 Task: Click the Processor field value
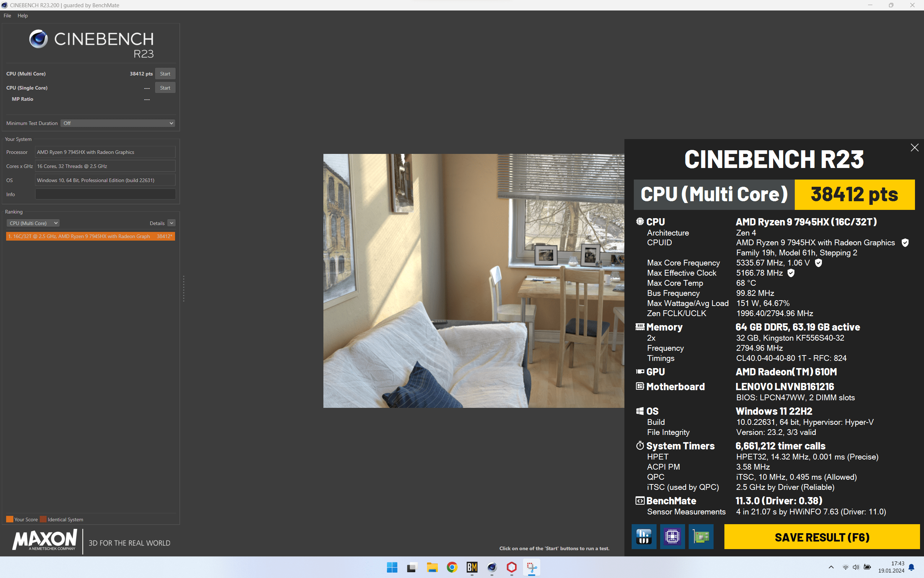[105, 152]
